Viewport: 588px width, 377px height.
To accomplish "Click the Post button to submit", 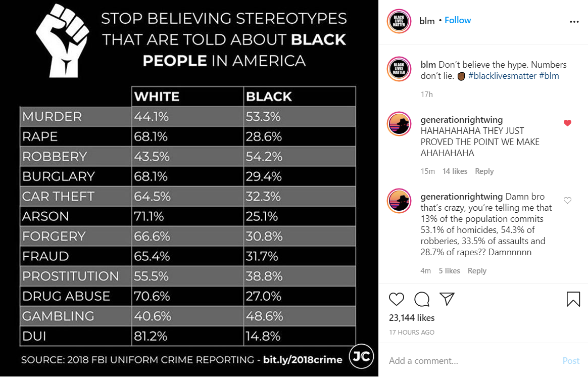I will (571, 360).
